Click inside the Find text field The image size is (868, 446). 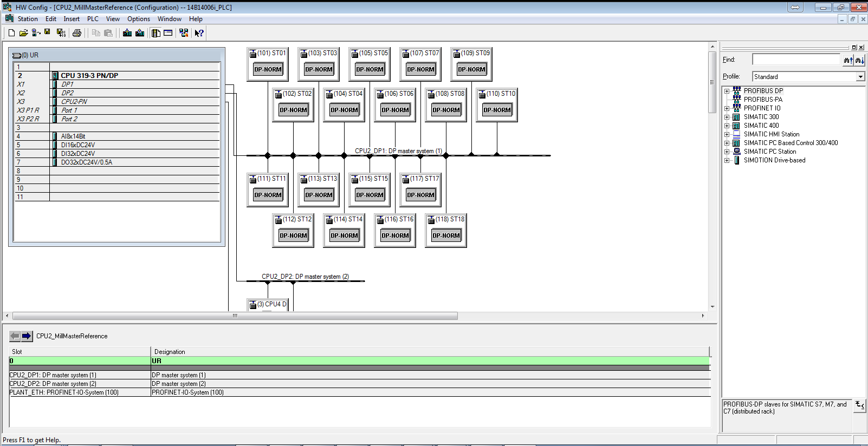(x=795, y=60)
